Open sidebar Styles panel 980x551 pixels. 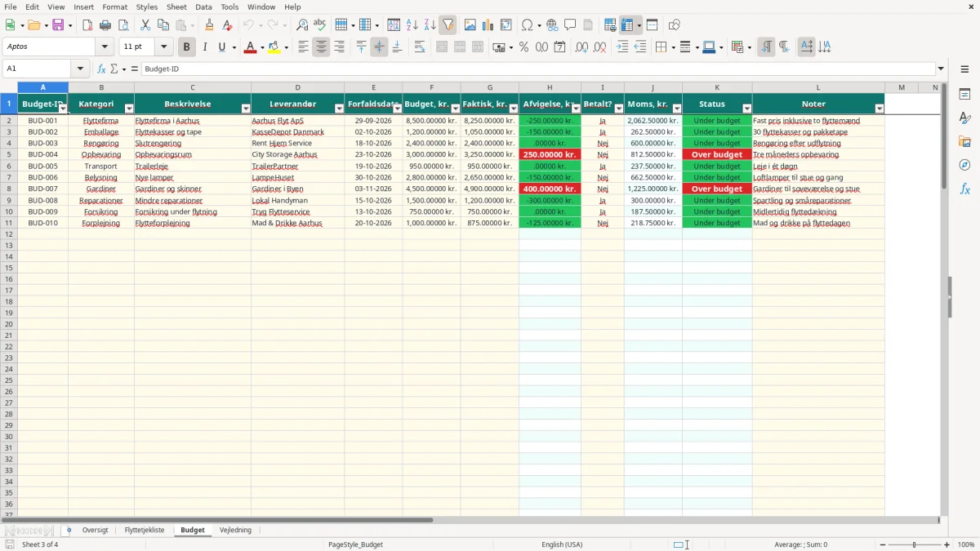click(x=964, y=118)
